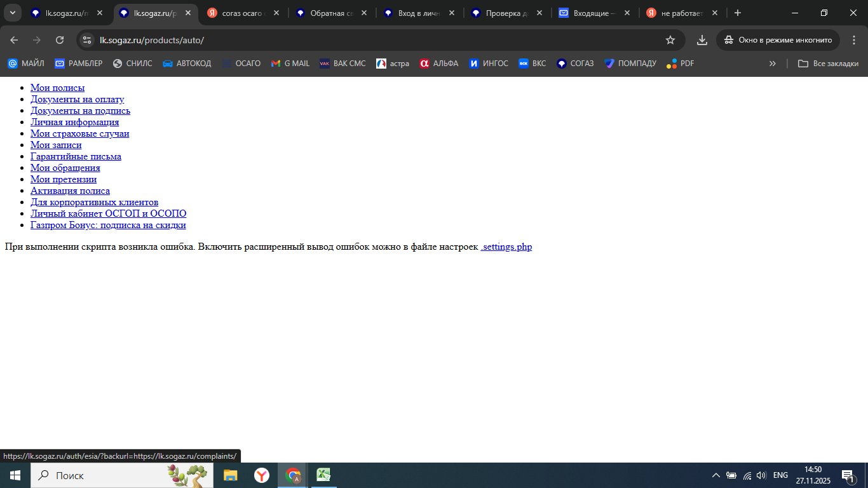Screen dimensions: 868x488
Task: Open the Мои полисы link
Action: 57,88
